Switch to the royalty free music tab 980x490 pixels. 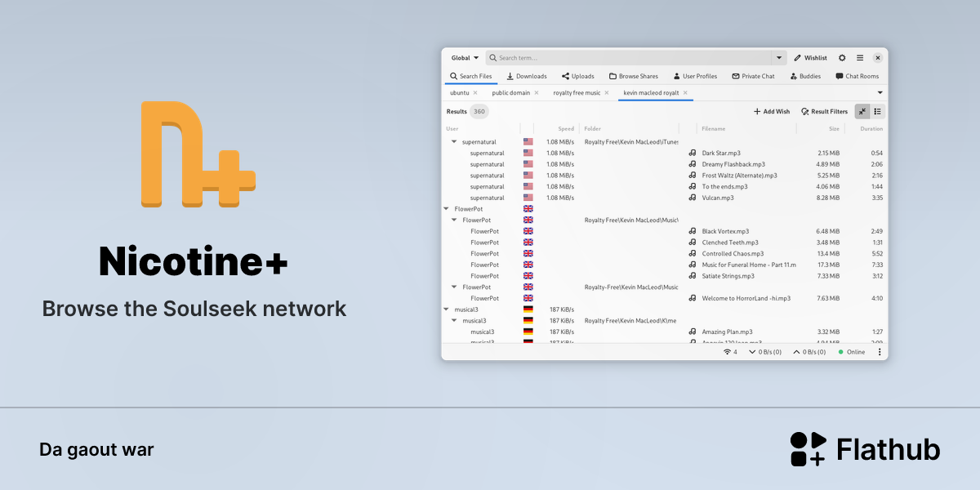pyautogui.click(x=577, y=93)
